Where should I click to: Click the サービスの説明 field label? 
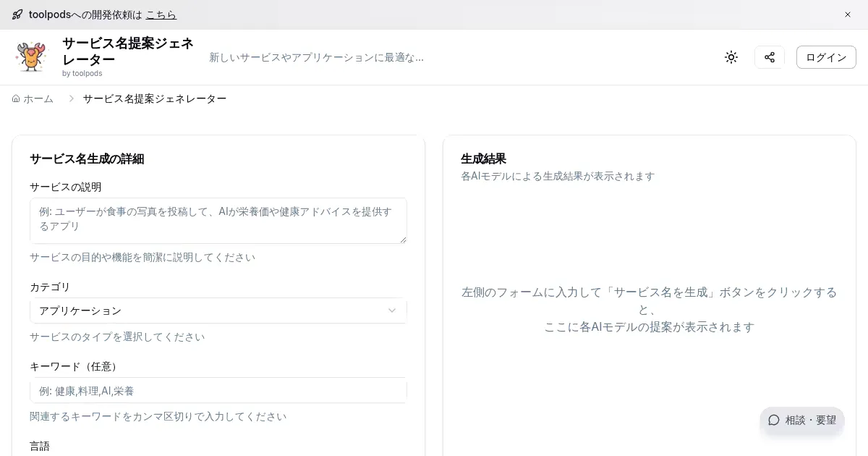click(x=65, y=187)
